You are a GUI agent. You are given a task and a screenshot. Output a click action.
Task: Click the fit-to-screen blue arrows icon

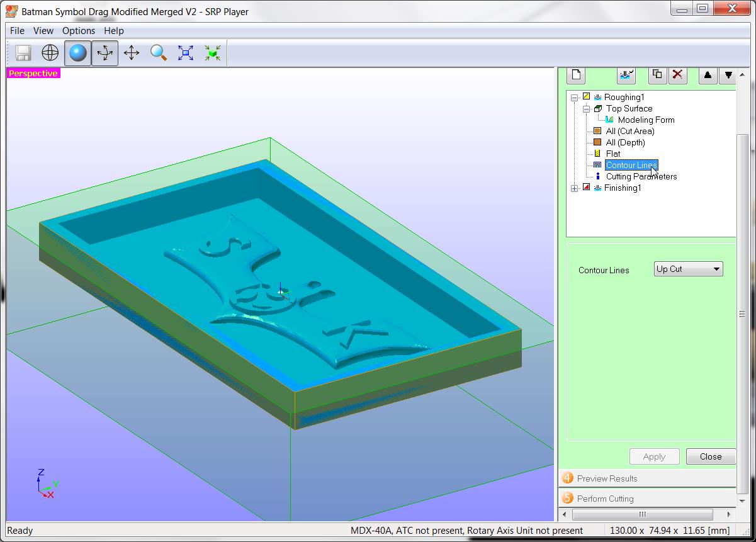point(185,53)
